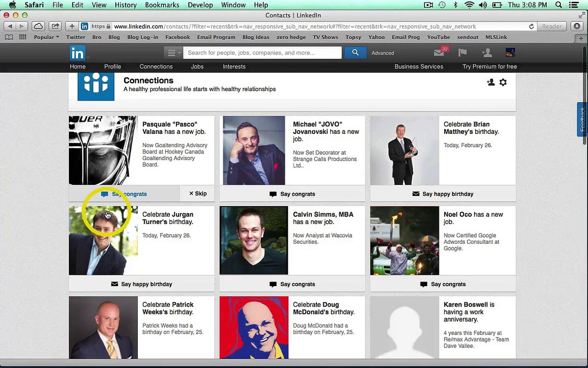Screen dimensions: 588x368
Task: Click the LinkedIn logo icon
Action: pos(78,53)
